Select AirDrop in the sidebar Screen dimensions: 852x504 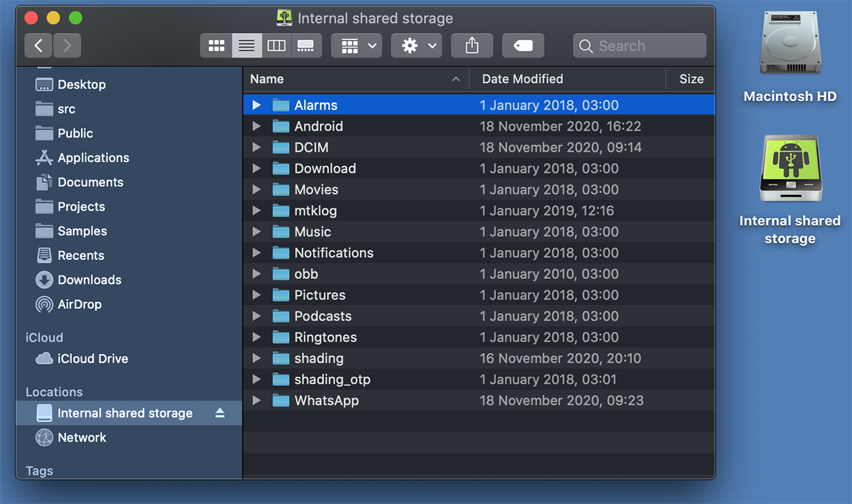tap(78, 304)
